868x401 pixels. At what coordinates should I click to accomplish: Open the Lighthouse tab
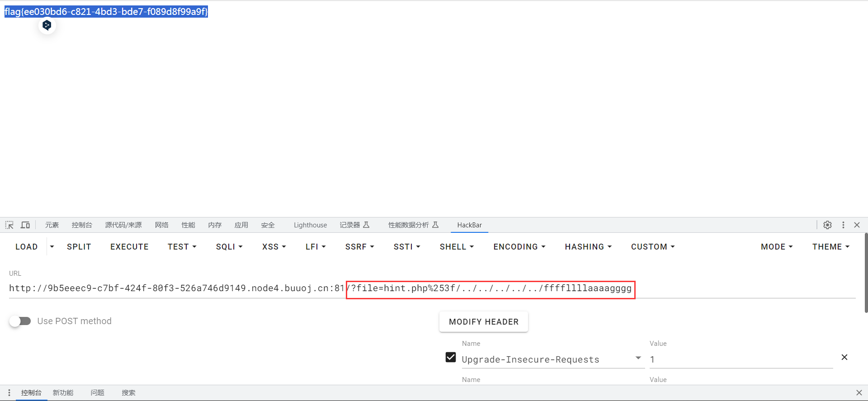point(310,225)
